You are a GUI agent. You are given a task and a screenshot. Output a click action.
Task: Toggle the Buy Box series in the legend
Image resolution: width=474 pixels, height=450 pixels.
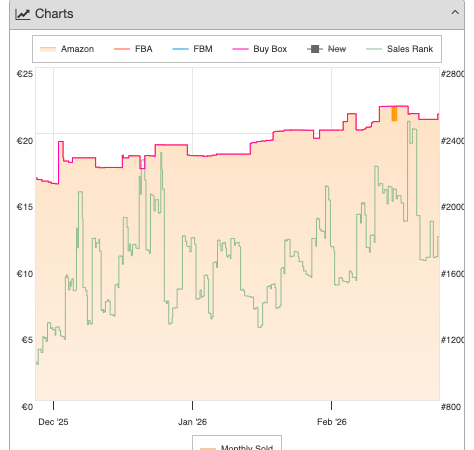pyautogui.click(x=260, y=49)
